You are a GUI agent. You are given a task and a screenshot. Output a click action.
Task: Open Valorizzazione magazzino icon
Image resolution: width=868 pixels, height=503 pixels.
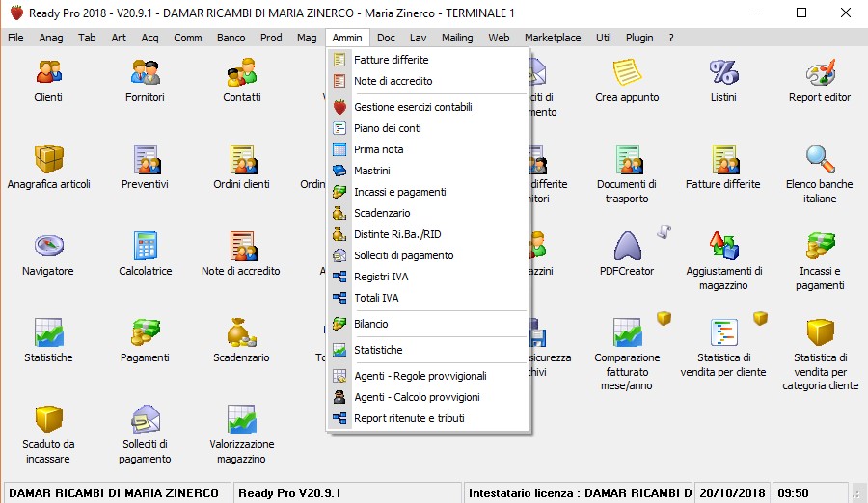pos(242,419)
